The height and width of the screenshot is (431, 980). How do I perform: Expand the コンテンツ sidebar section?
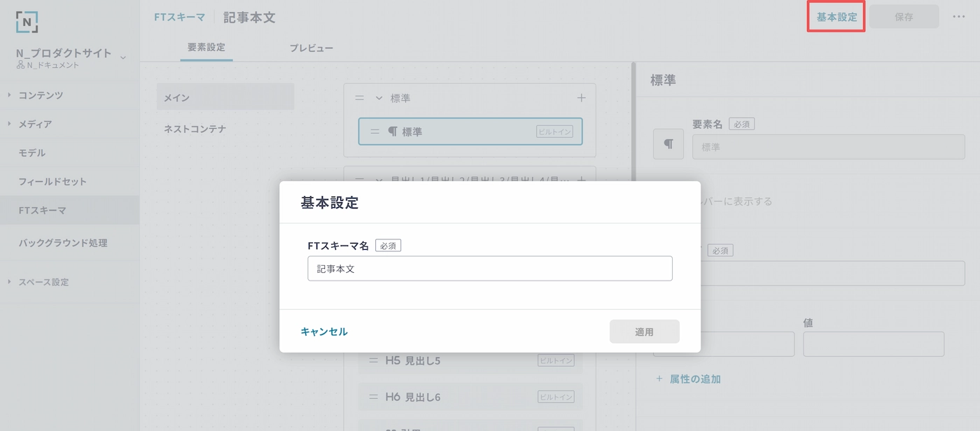click(41, 95)
